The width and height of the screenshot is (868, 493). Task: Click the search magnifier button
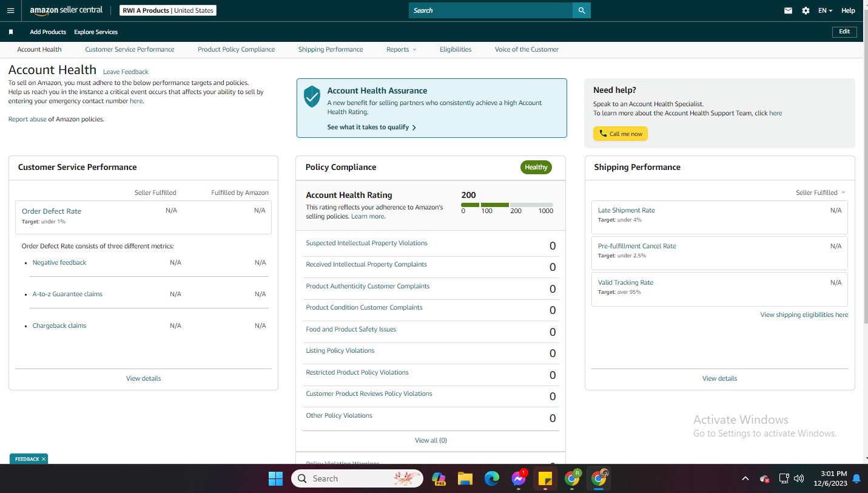(581, 10)
